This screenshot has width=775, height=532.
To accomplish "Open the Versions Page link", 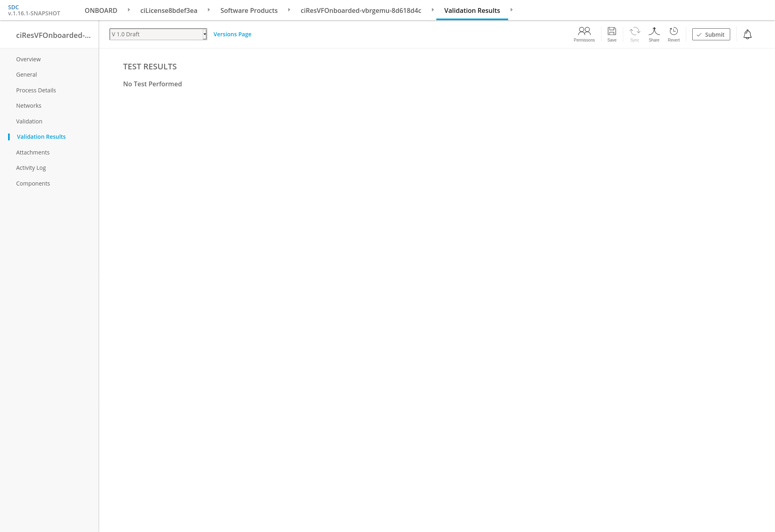I will (232, 34).
